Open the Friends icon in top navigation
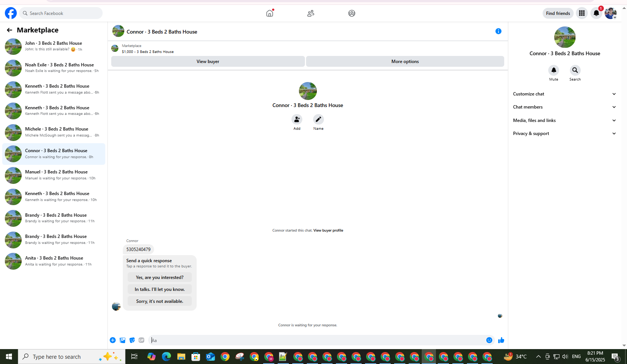Image resolution: width=627 pixels, height=364 pixels. 311,13
